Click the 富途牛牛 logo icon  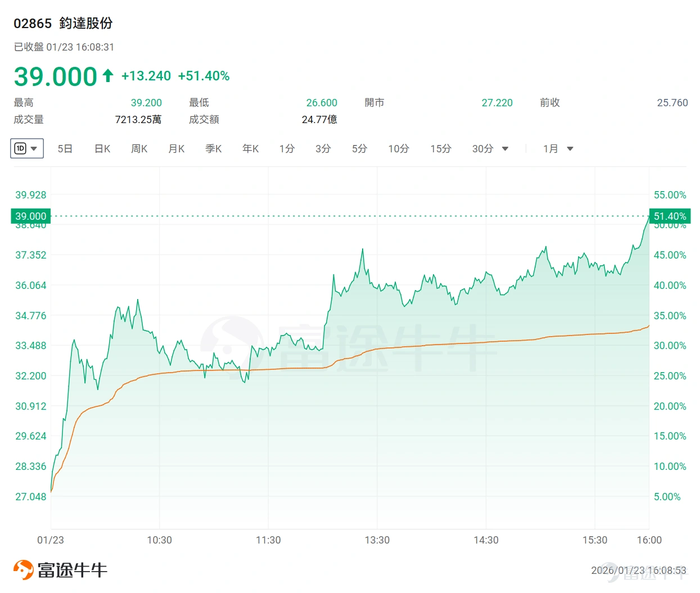coord(23,570)
